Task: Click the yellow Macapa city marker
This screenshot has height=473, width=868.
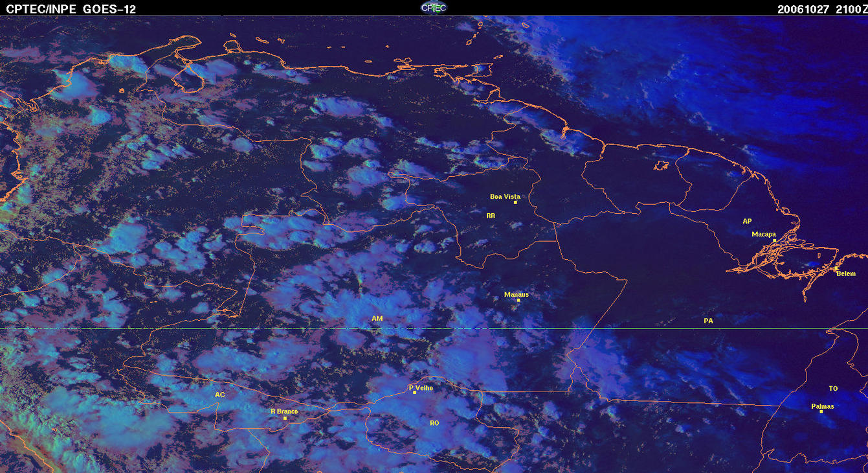Action: (774, 240)
